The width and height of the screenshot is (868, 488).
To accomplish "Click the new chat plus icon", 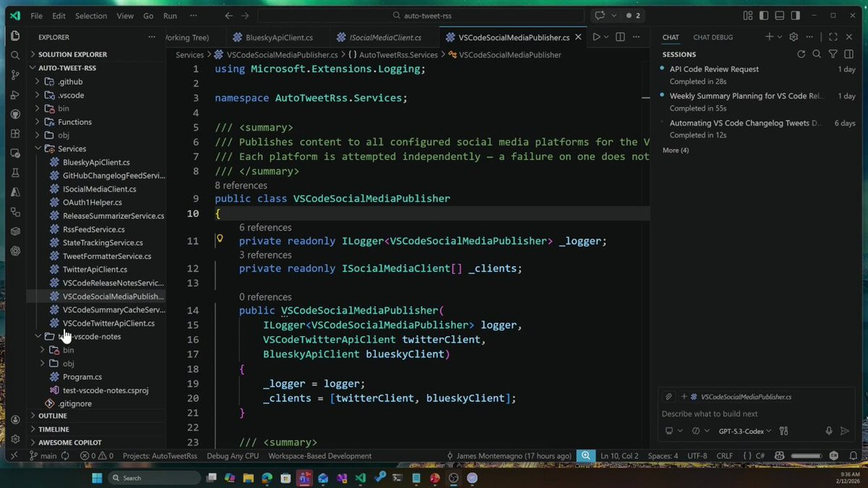I will tap(770, 37).
